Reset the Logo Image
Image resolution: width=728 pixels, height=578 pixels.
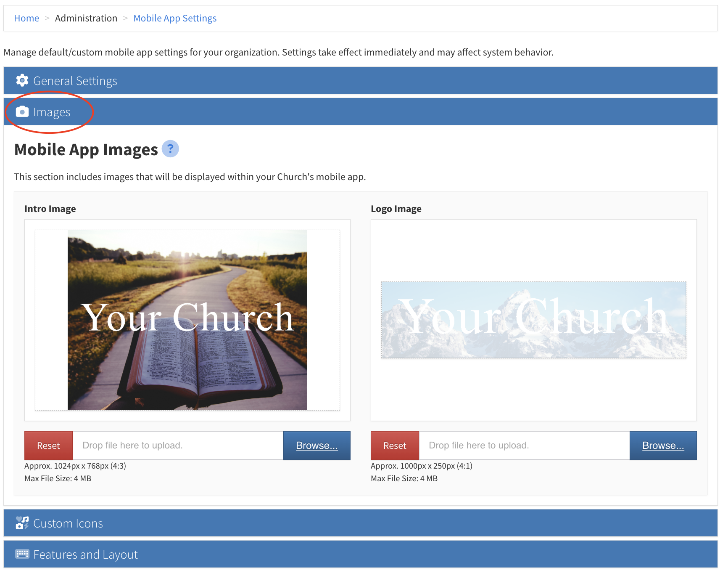click(x=395, y=445)
